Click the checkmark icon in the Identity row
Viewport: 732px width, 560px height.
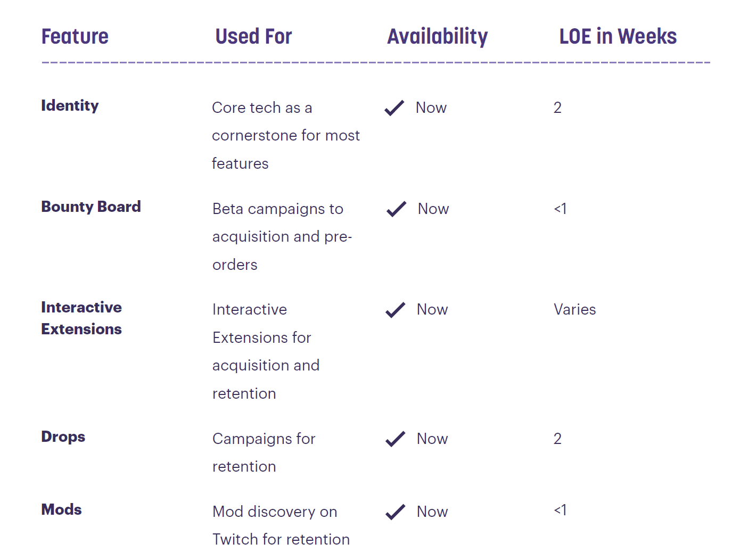coord(394,108)
